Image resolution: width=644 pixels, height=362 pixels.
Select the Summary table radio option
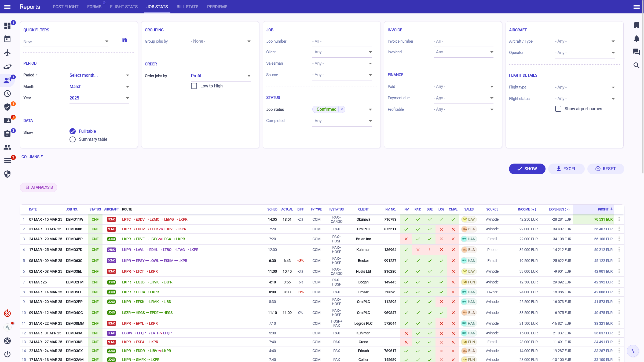point(72,139)
